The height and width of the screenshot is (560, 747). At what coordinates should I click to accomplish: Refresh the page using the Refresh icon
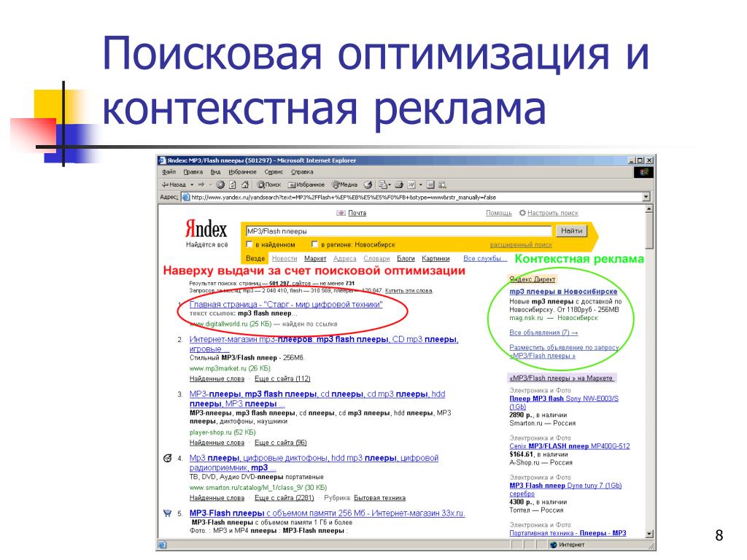point(233,184)
